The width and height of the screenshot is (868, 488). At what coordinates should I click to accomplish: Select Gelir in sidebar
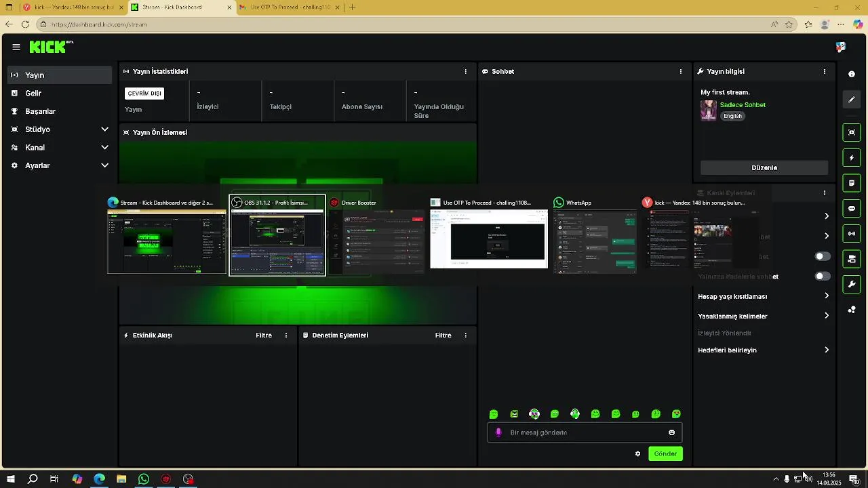tap(60, 94)
